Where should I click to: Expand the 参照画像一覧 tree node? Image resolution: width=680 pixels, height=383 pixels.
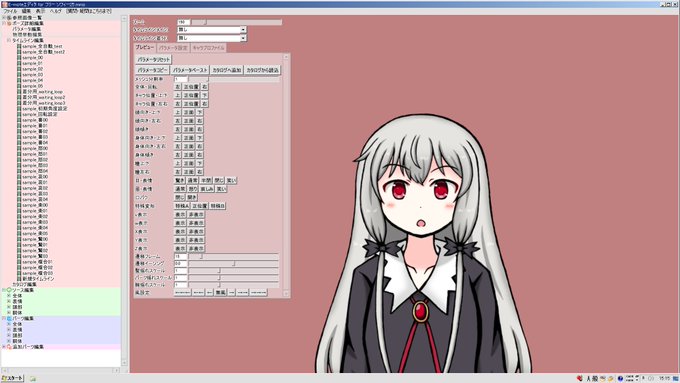(x=3, y=18)
